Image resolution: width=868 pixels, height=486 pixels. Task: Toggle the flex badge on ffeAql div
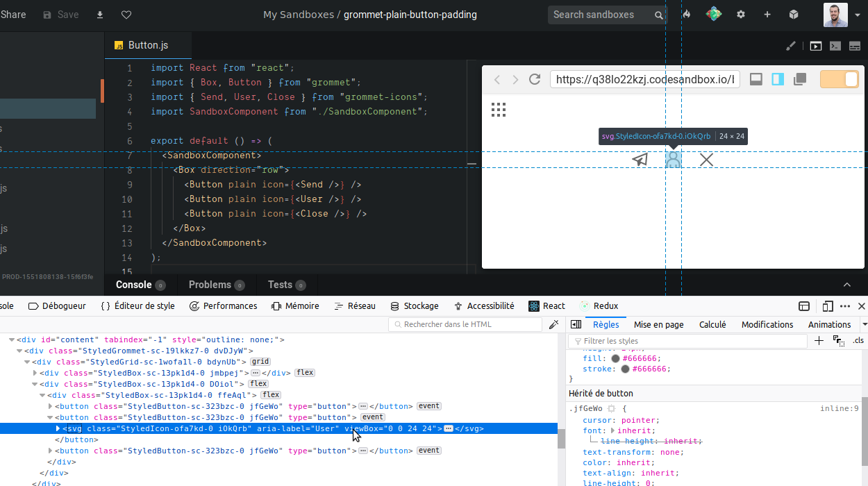[x=271, y=395]
